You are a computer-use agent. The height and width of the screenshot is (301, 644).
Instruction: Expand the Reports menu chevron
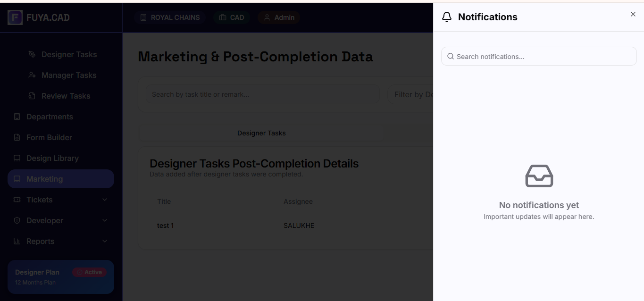(105, 241)
